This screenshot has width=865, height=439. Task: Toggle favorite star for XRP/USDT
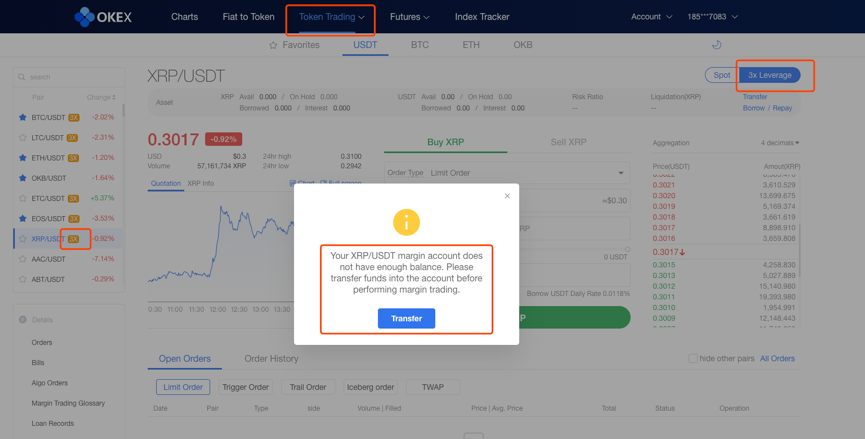coord(23,239)
